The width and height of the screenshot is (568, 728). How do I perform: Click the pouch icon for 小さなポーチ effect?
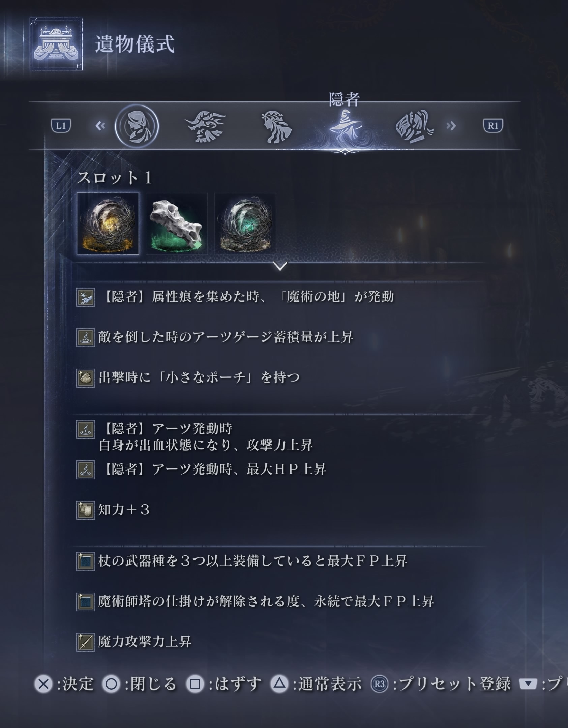pyautogui.click(x=85, y=378)
